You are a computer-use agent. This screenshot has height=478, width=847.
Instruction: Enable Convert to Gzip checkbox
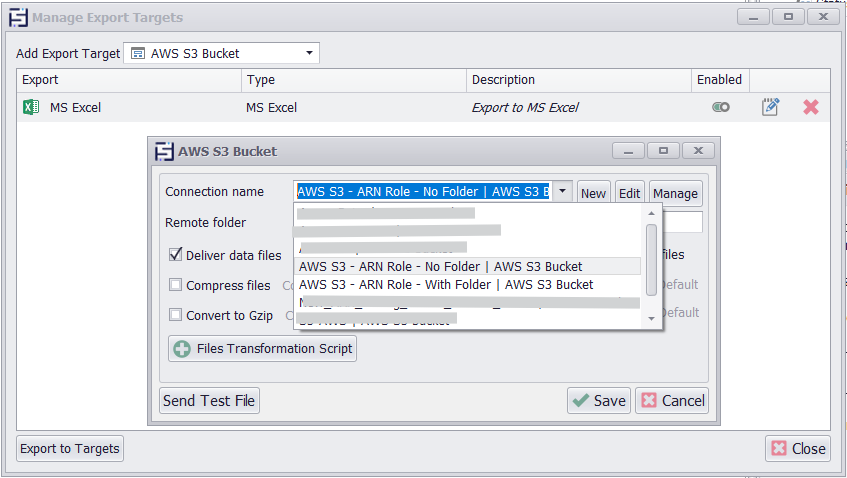176,314
